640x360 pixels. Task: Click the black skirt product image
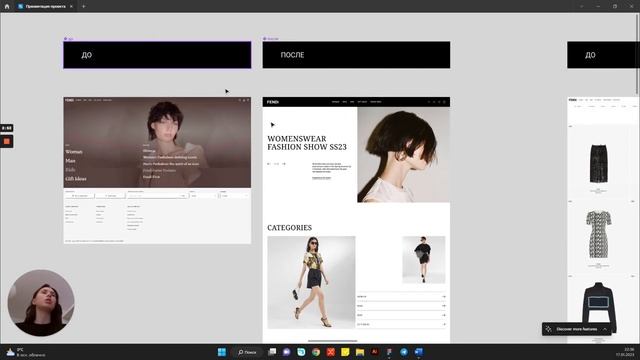coord(599,163)
